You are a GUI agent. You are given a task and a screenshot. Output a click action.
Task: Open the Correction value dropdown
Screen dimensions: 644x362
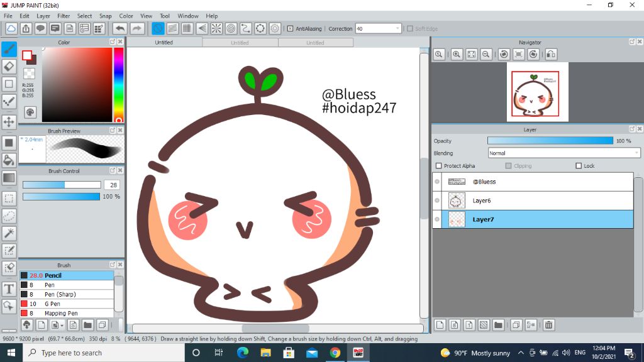pos(397,29)
